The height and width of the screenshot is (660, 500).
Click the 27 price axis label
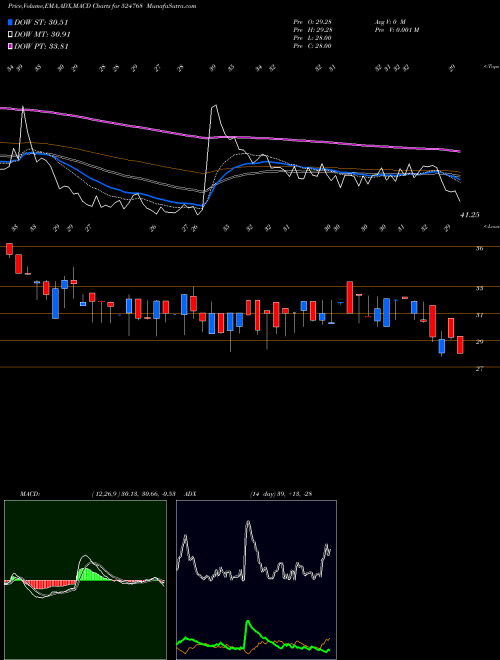pyautogui.click(x=479, y=368)
